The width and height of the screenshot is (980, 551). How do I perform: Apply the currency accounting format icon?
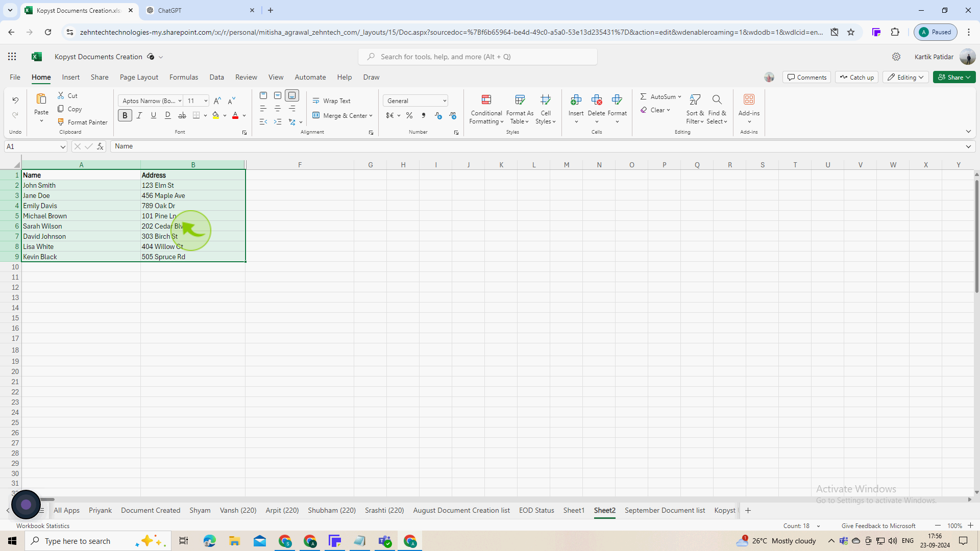(390, 116)
